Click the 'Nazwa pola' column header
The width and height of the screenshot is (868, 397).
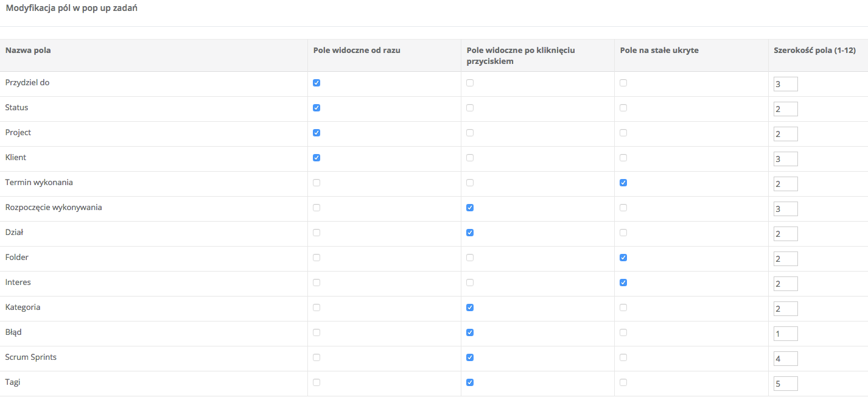click(x=28, y=51)
